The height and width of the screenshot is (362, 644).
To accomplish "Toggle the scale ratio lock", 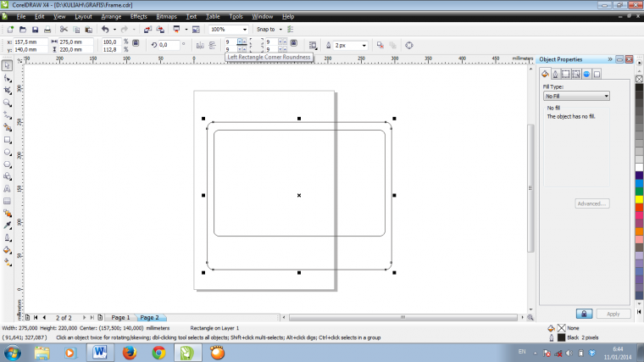I will pyautogui.click(x=136, y=42).
